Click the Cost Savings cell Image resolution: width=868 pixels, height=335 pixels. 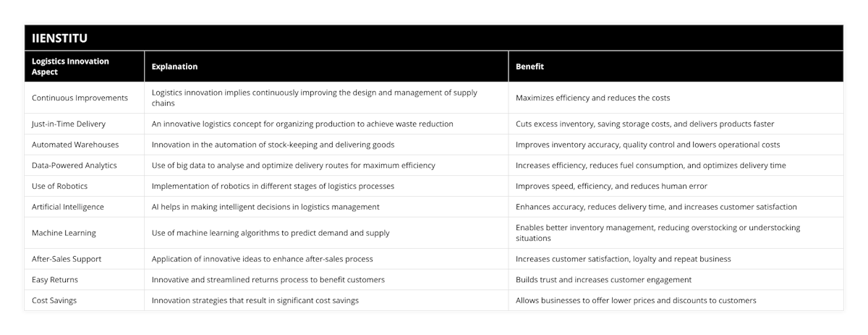coord(55,300)
